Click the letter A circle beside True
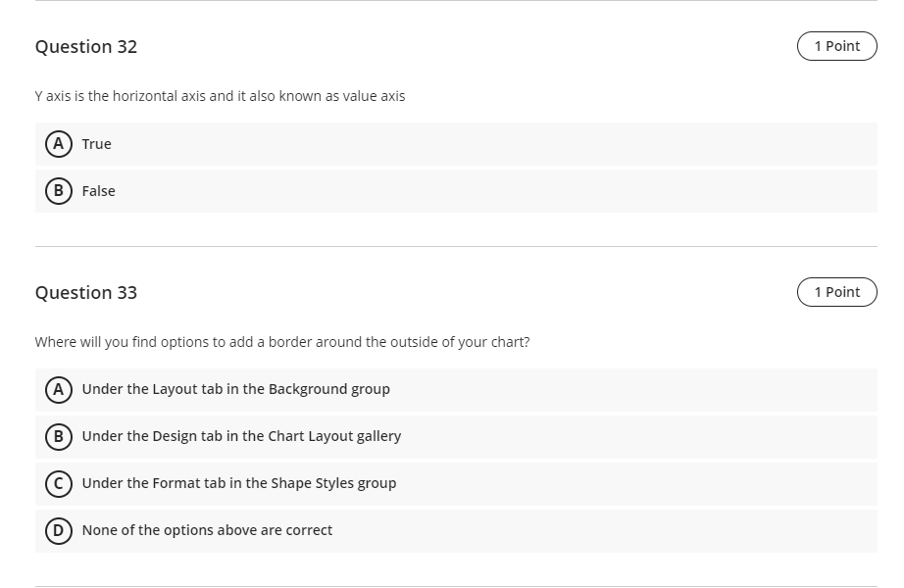This screenshot has width=904, height=588. 58,144
